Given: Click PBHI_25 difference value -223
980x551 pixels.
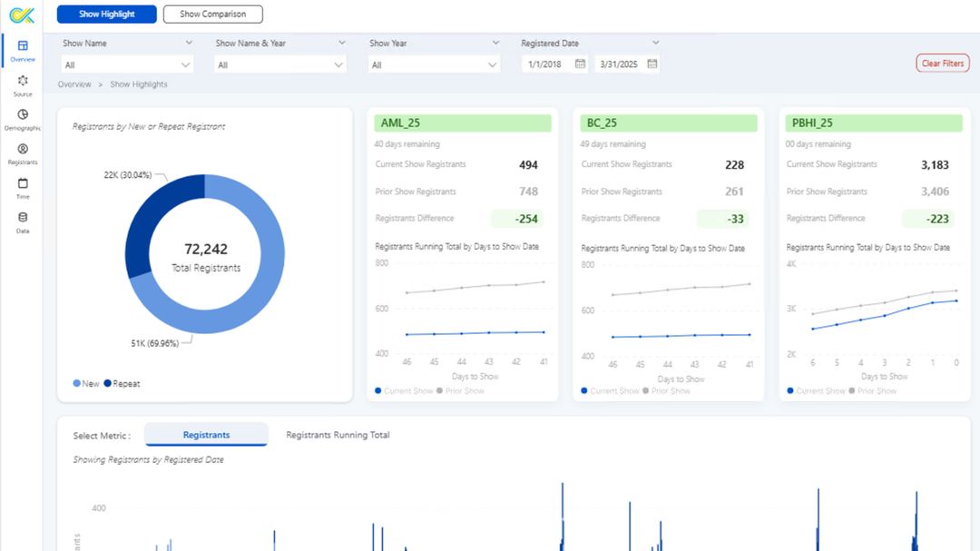Looking at the screenshot, I should pos(936,219).
